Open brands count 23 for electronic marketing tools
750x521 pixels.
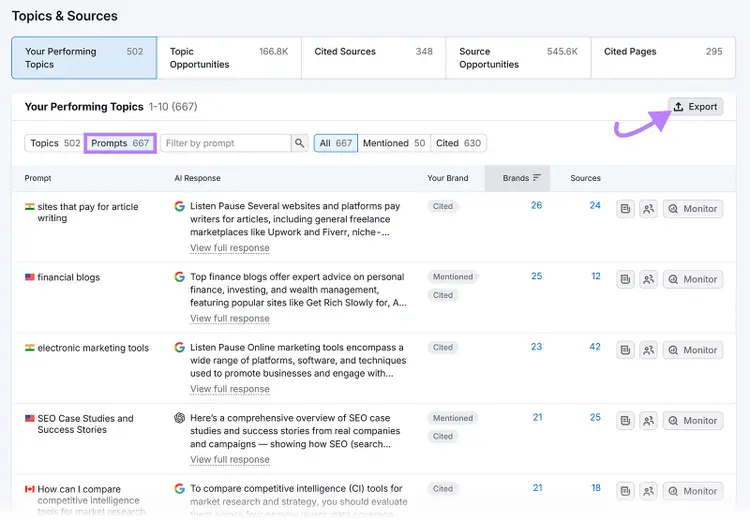(x=536, y=346)
